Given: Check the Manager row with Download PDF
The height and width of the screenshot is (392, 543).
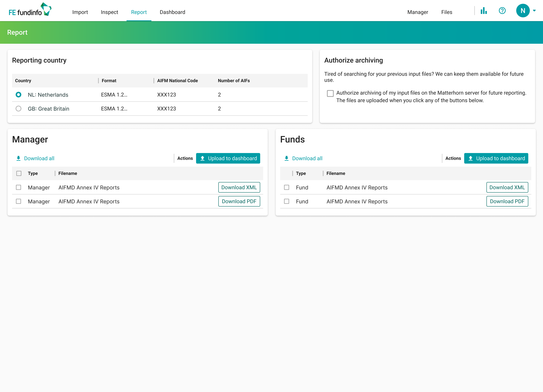Looking at the screenshot, I should point(18,201).
